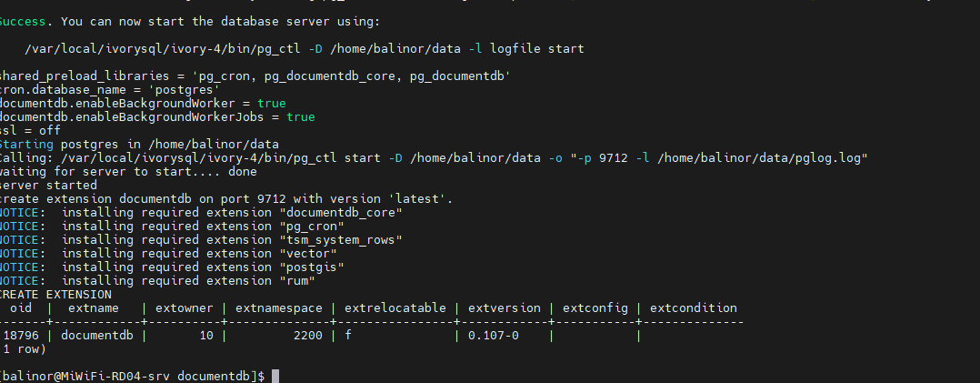Click the pg_ctl logfile start command line
Image resolution: width=980 pixels, height=383 pixels.
[x=304, y=48]
